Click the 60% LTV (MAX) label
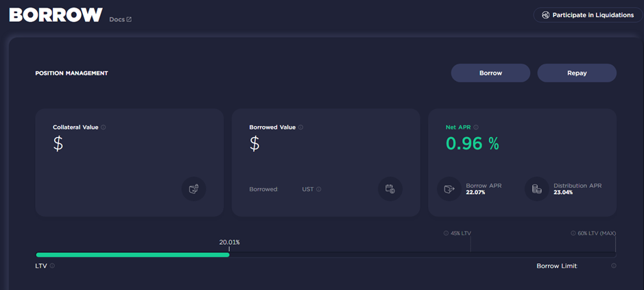644x290 pixels. pos(597,233)
